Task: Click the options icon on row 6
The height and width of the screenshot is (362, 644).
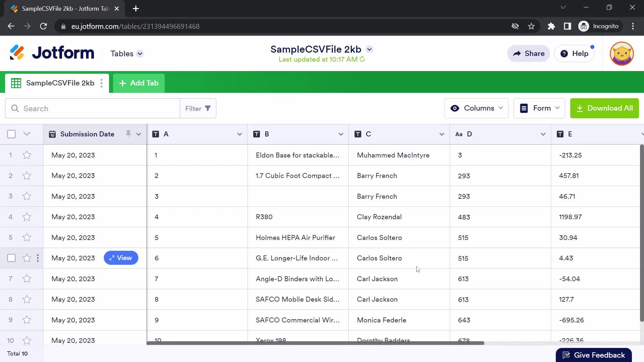Action: pos(37,258)
